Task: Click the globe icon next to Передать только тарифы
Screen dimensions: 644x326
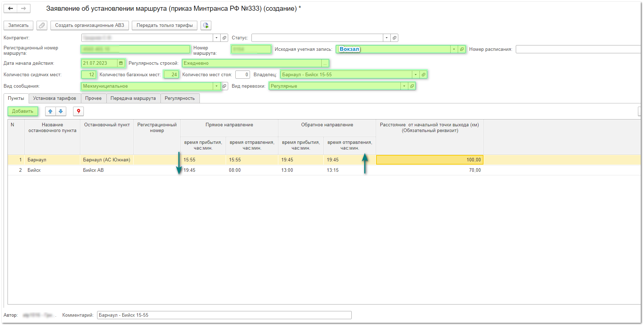Action: pos(206,25)
